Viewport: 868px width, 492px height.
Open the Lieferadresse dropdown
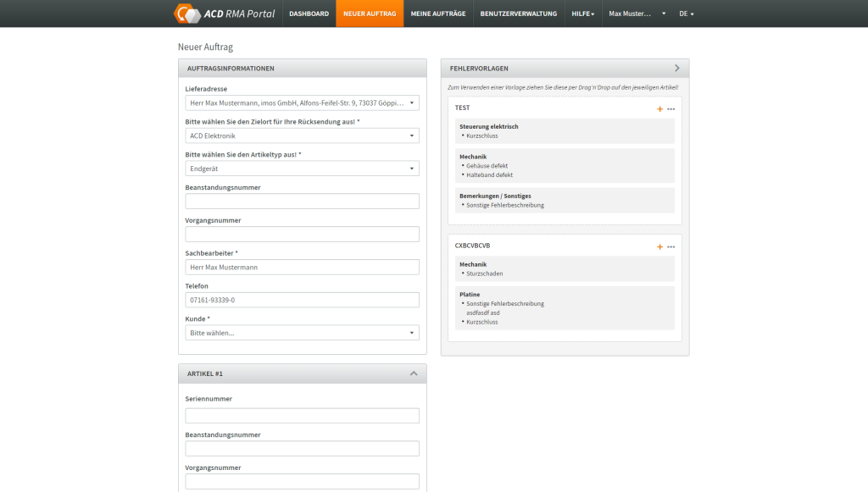click(302, 103)
